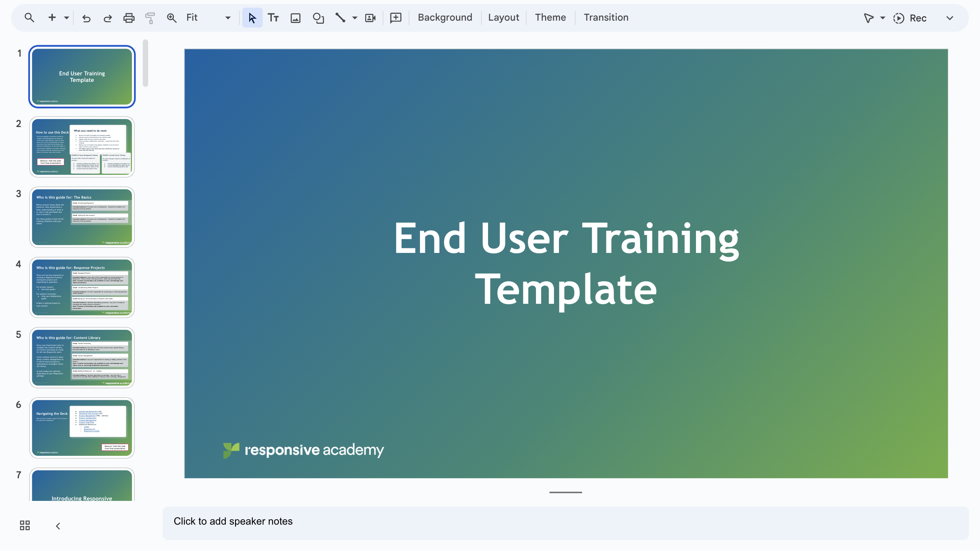Viewport: 980px width, 551px height.
Task: Collapse the filmstrip panel arrow
Action: point(58,526)
